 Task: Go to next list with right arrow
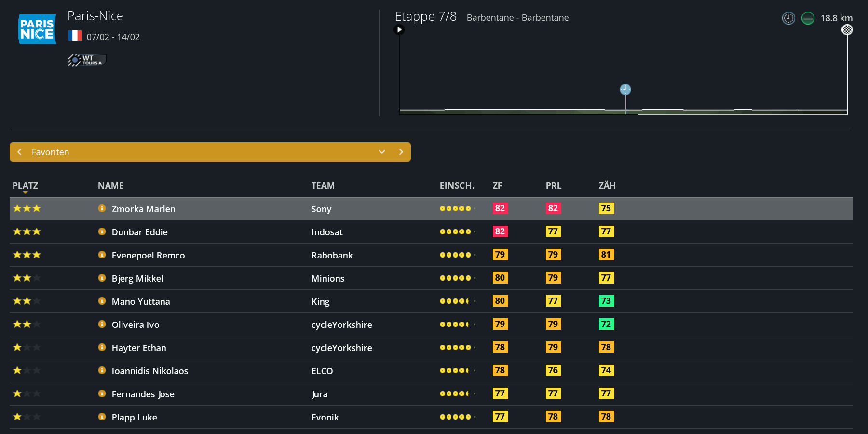click(x=401, y=152)
